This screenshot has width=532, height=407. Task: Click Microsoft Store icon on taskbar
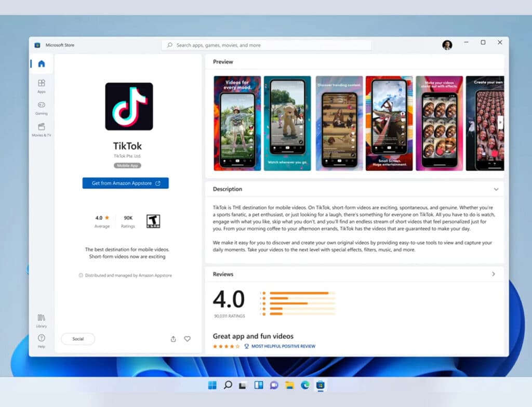tap(320, 385)
